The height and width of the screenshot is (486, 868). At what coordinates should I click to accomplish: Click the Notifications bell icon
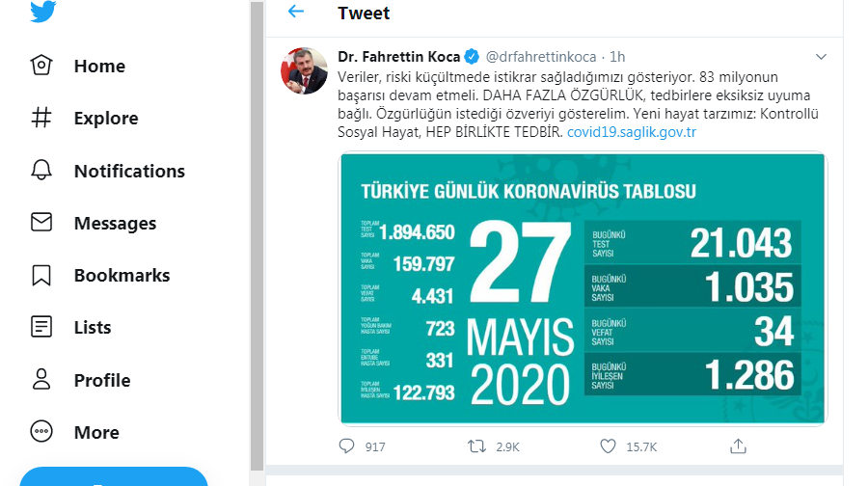tap(41, 171)
